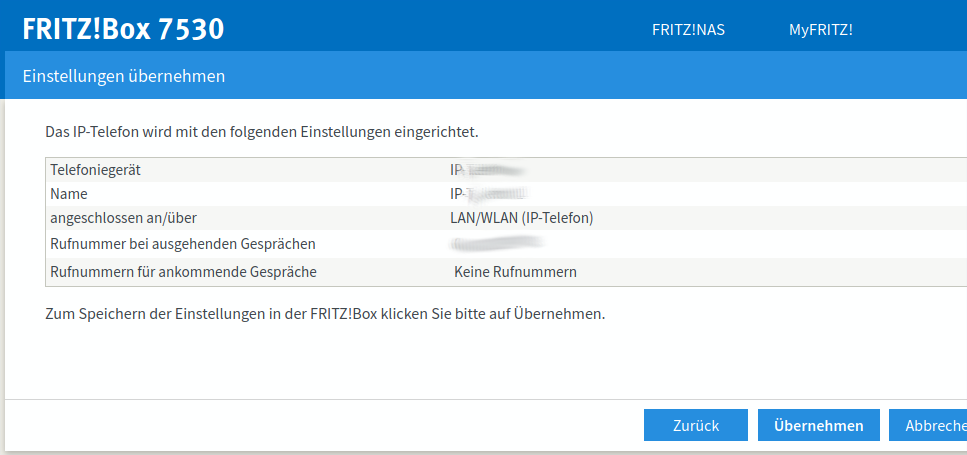Click the blurred outgoing Rufnummer value
Image resolution: width=967 pixels, height=455 pixels.
click(496, 243)
